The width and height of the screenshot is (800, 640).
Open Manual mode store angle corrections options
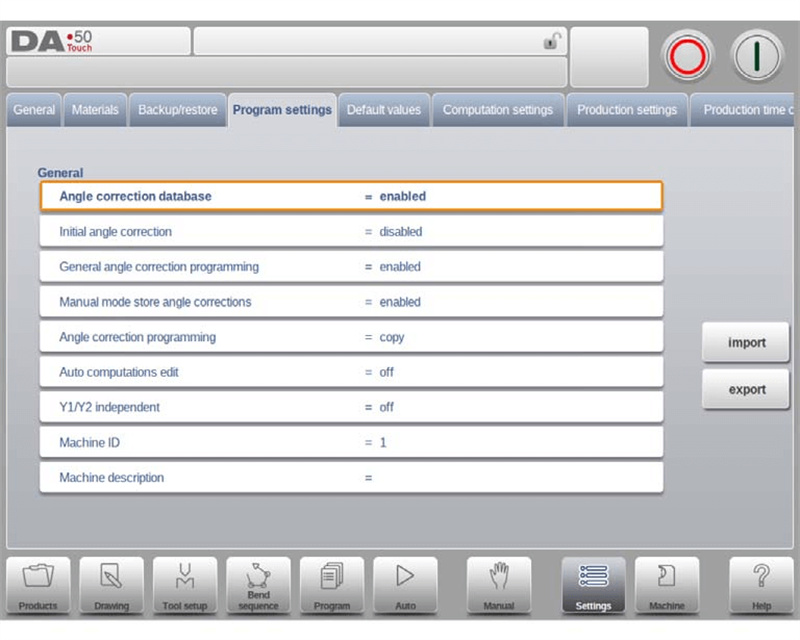[352, 302]
